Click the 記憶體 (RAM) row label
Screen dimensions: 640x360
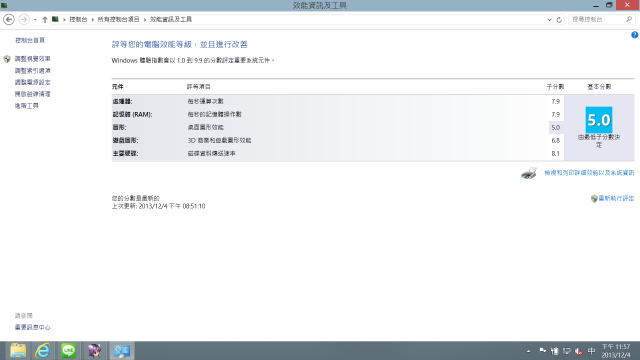132,115
